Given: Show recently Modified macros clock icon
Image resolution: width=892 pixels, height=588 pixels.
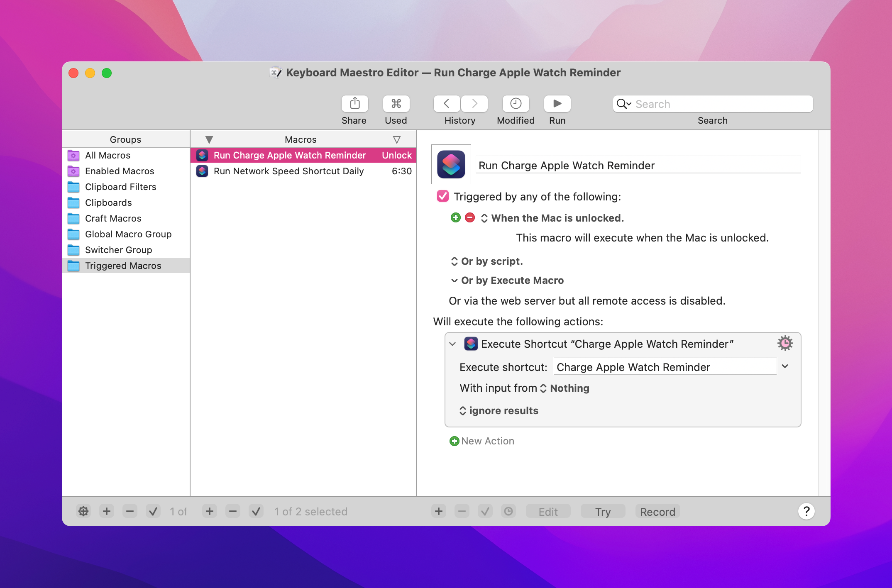Looking at the screenshot, I should (x=516, y=104).
